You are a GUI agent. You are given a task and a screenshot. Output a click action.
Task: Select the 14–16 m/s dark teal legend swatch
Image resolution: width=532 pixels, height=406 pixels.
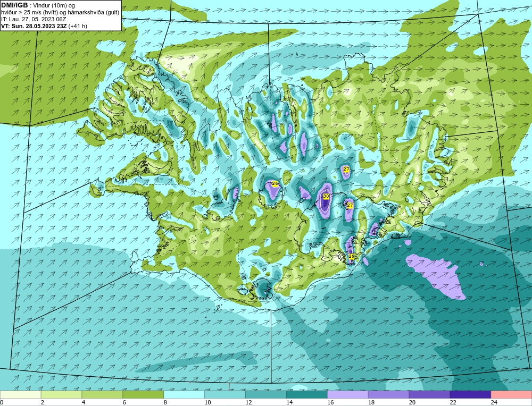(x=307, y=394)
